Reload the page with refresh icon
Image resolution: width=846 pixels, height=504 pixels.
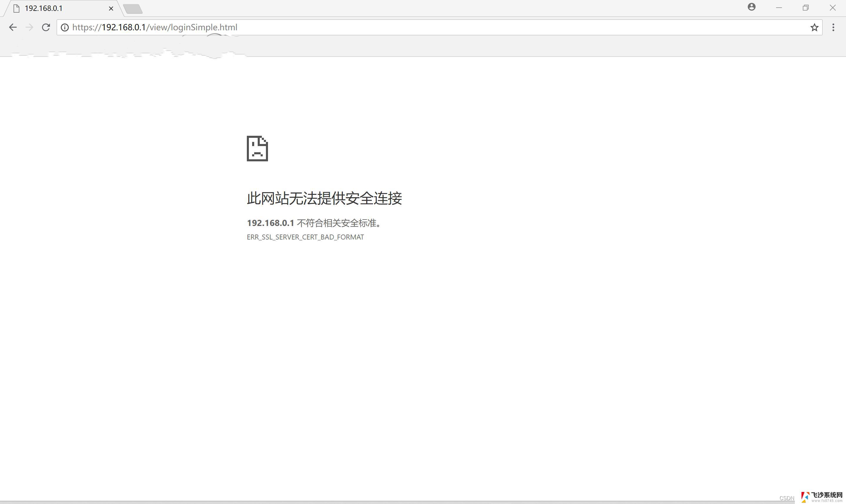[x=46, y=27]
